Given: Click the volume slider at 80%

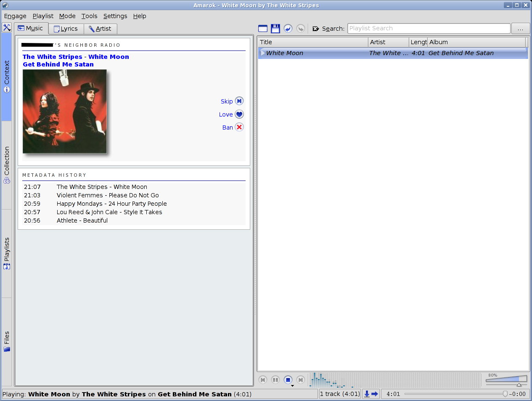Looking at the screenshot, I should click(506, 380).
